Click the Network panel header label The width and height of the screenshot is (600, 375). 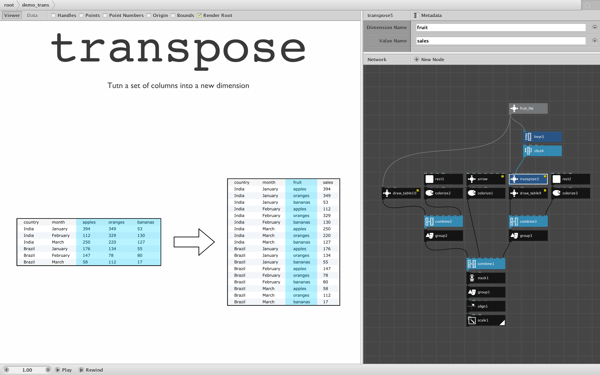pos(377,59)
